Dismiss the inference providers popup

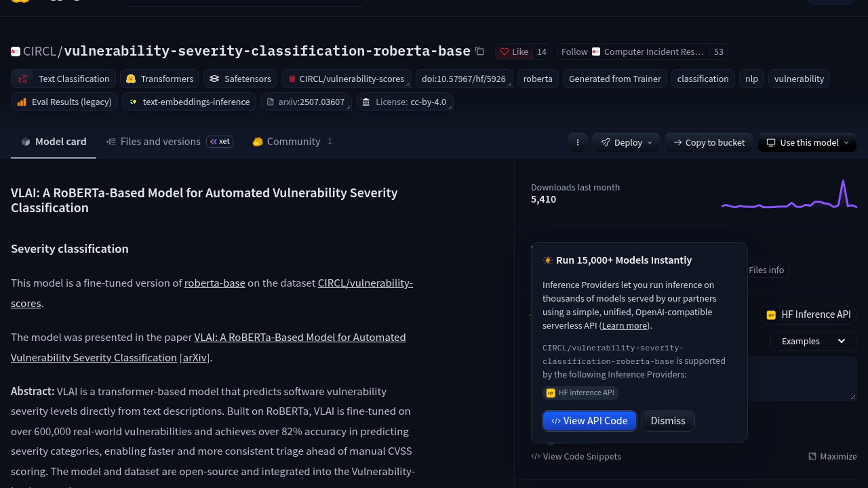(x=668, y=421)
